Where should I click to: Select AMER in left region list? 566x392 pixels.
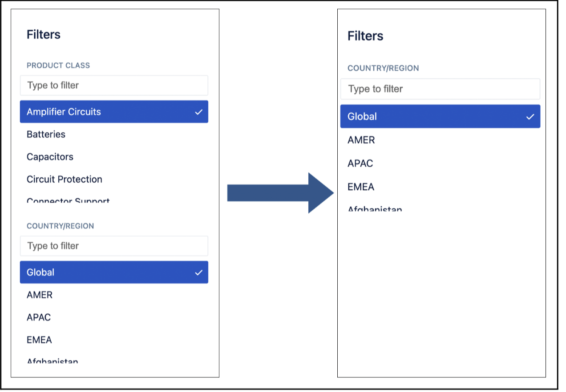[x=40, y=295]
